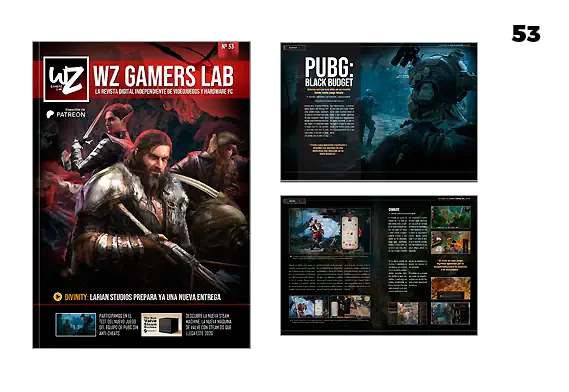Viewport: 569px width, 392px height.
Task: Click the Nº 53 badge on cover
Action: coord(228,49)
